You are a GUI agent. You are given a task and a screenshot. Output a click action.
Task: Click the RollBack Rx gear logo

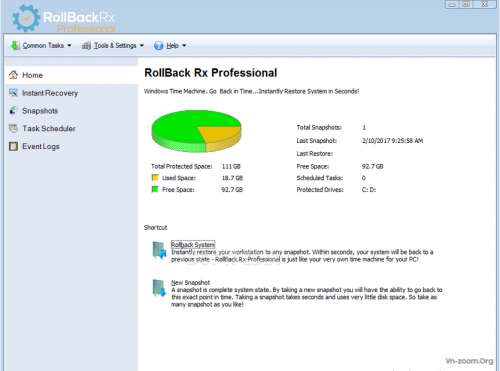pyautogui.click(x=26, y=18)
